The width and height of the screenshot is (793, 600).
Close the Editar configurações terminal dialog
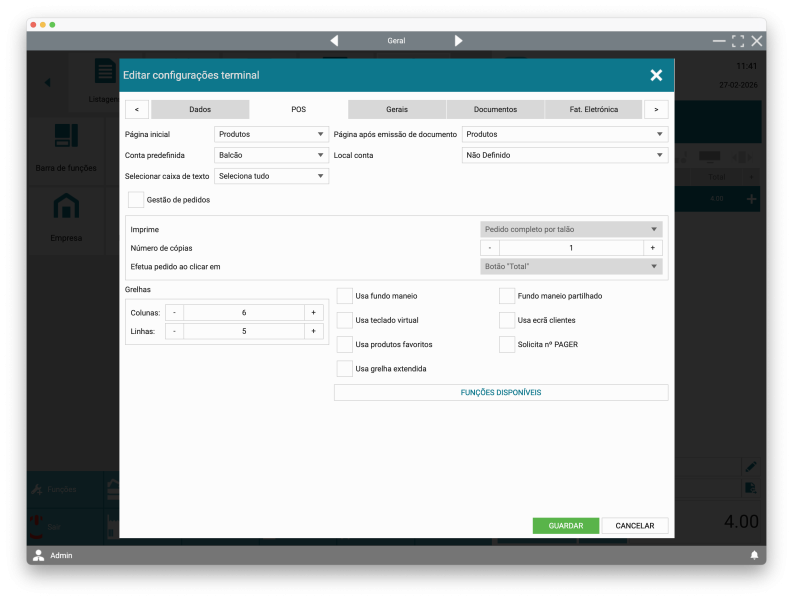(656, 75)
